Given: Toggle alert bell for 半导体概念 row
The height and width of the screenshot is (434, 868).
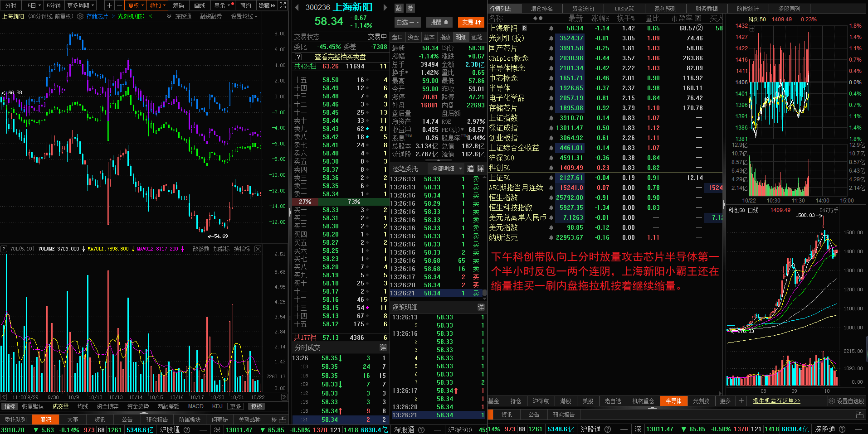Looking at the screenshot, I should 551,68.
